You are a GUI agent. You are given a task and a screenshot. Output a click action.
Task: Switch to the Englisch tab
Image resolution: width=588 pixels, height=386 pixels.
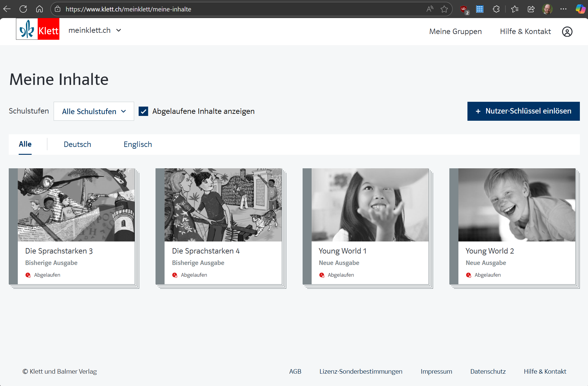[x=138, y=145]
